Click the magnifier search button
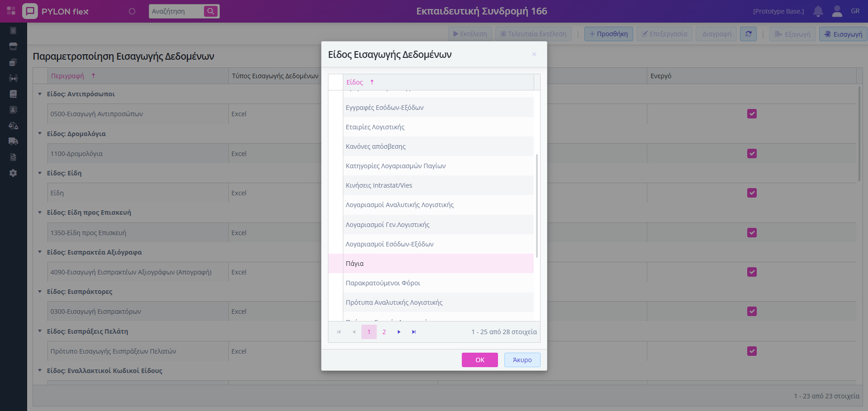The width and height of the screenshot is (868, 411). (x=210, y=11)
